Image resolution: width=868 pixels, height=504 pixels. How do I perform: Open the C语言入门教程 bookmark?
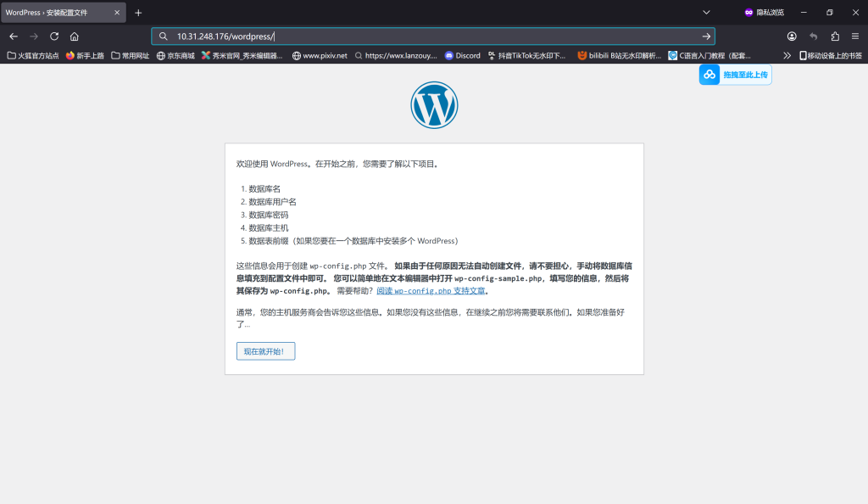pyautogui.click(x=709, y=55)
